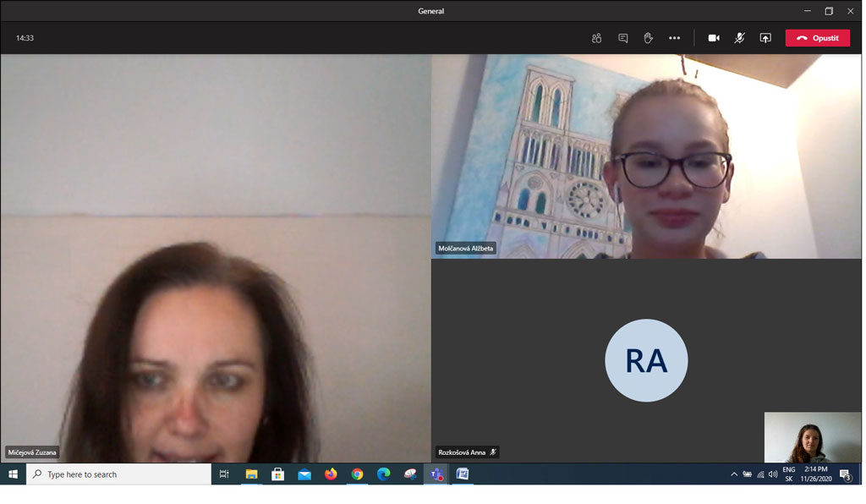Open network settings tray icon
The width and height of the screenshot is (866, 504).
pos(760,474)
